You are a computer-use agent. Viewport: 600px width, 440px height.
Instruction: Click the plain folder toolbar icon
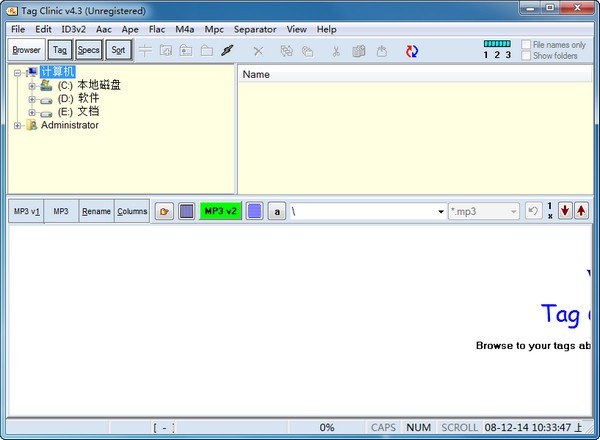coord(207,51)
